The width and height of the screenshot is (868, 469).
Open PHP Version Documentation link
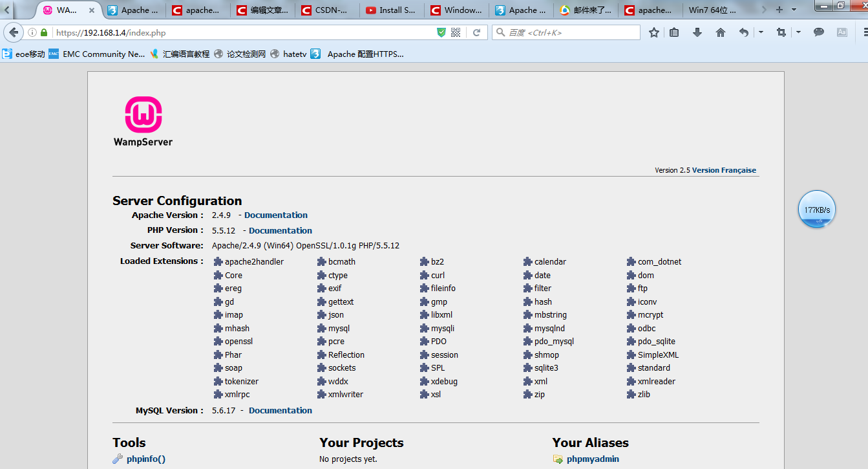click(x=281, y=231)
